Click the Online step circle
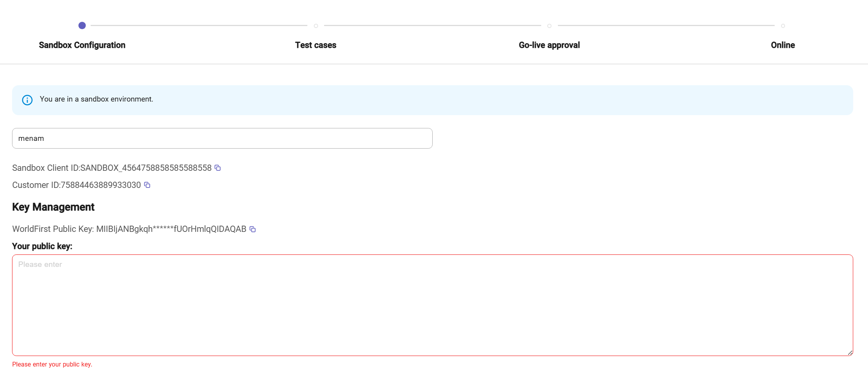The image size is (868, 377). (782, 26)
